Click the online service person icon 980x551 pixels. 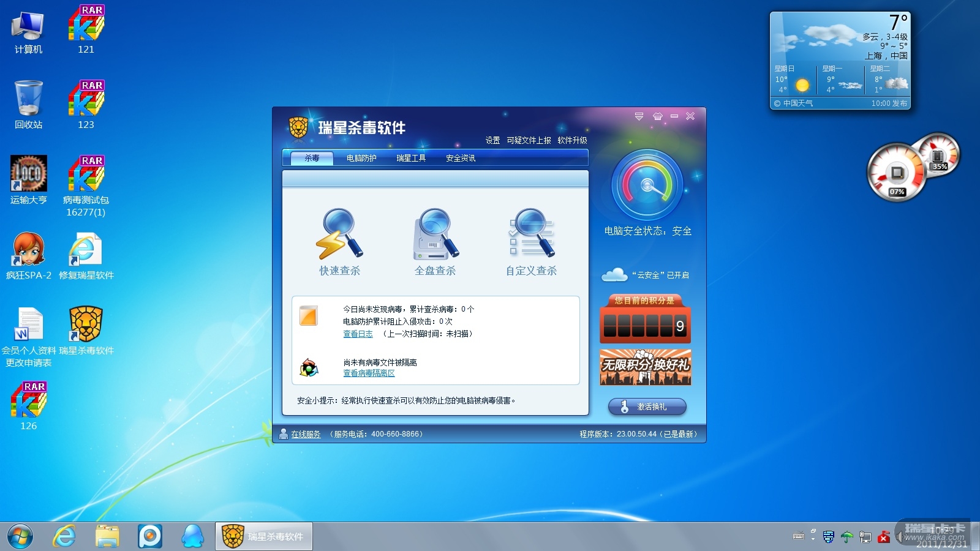coord(284,434)
